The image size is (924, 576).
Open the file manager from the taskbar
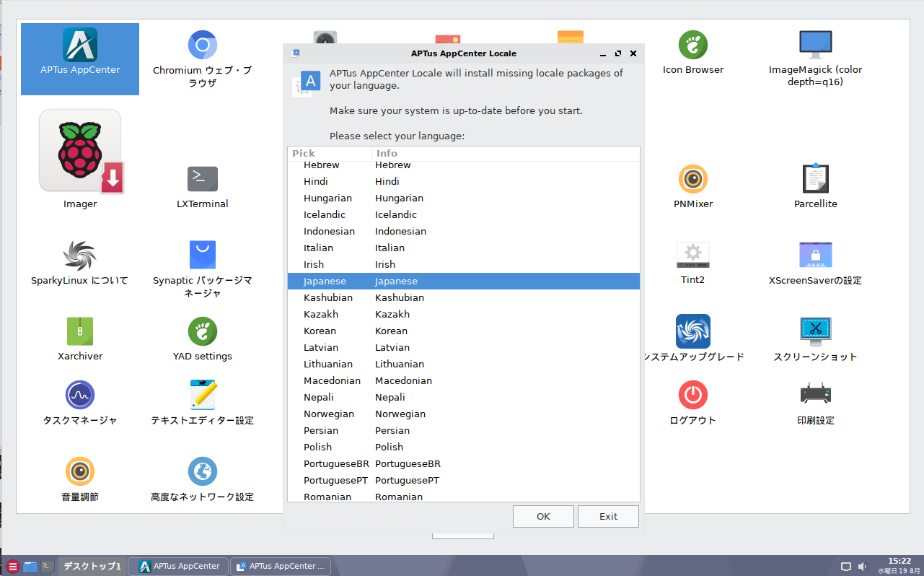30,567
